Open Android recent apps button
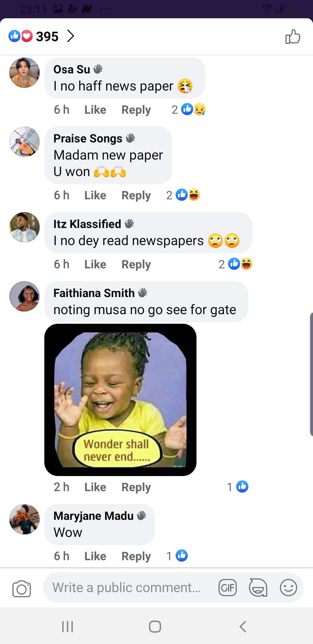Viewport: 313px width, 644px height. [x=67, y=627]
